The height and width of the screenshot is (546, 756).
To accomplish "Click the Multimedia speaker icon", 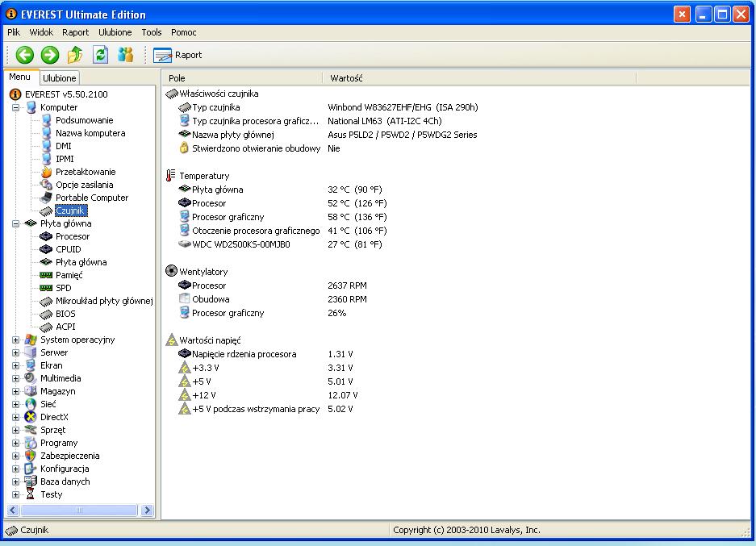I will tap(31, 378).
